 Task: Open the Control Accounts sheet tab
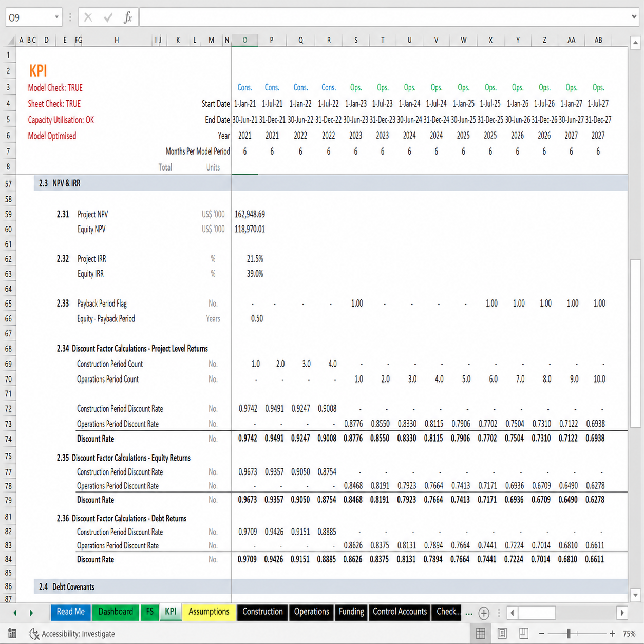(x=400, y=612)
